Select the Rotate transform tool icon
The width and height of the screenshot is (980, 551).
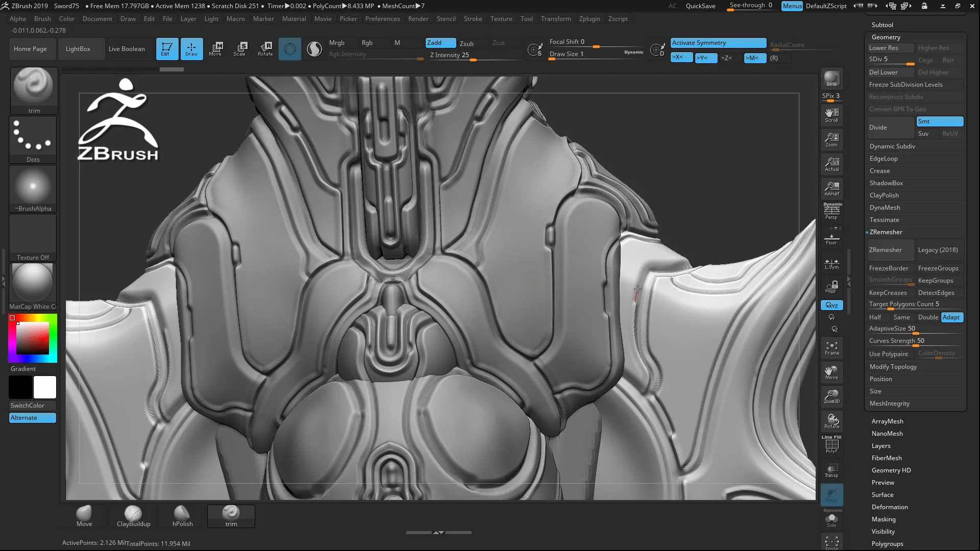click(x=265, y=48)
